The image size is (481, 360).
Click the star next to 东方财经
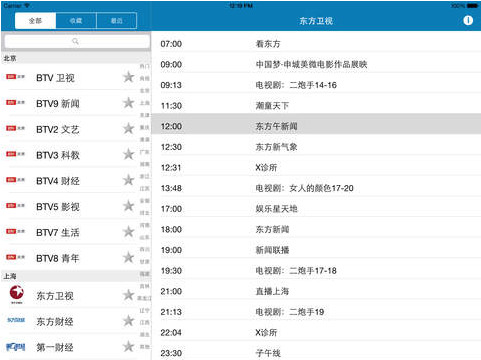tap(129, 321)
